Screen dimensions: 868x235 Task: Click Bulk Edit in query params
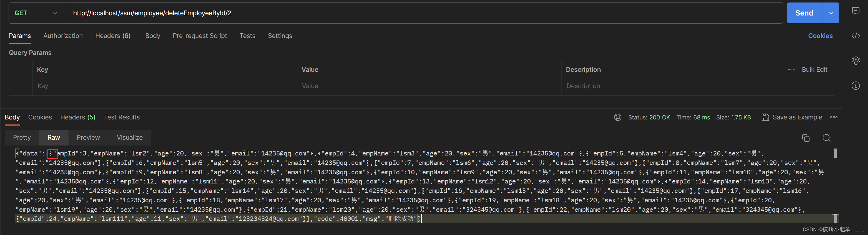(x=814, y=70)
